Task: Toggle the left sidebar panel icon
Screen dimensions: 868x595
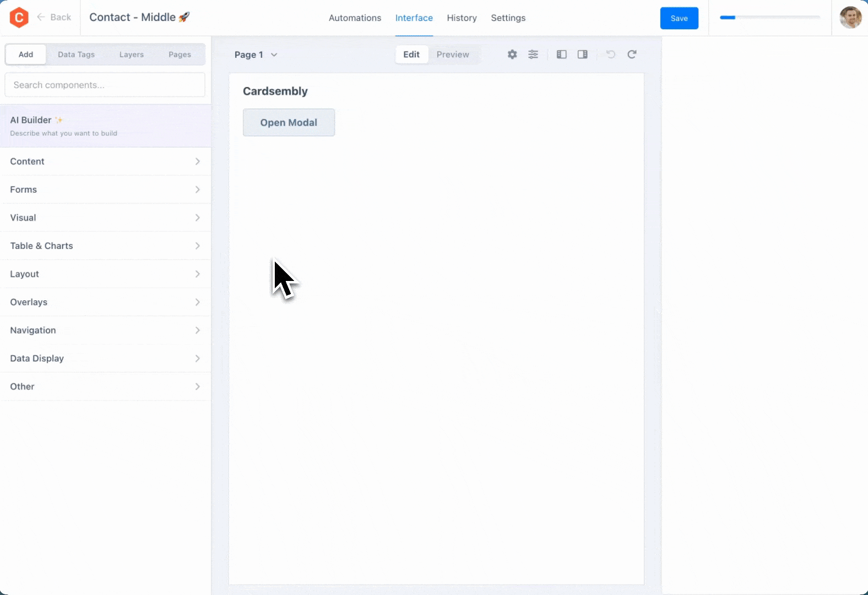Action: coord(562,55)
